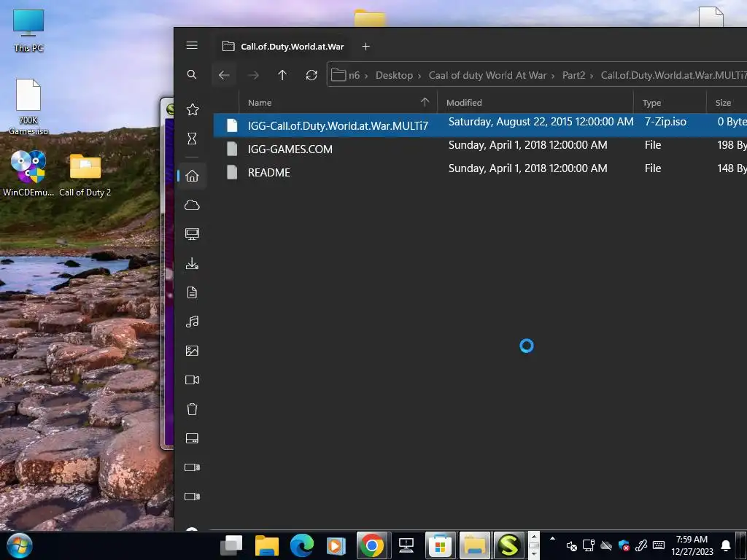Open Recent hourglass in sidebar
The width and height of the screenshot is (747, 560).
(x=192, y=139)
